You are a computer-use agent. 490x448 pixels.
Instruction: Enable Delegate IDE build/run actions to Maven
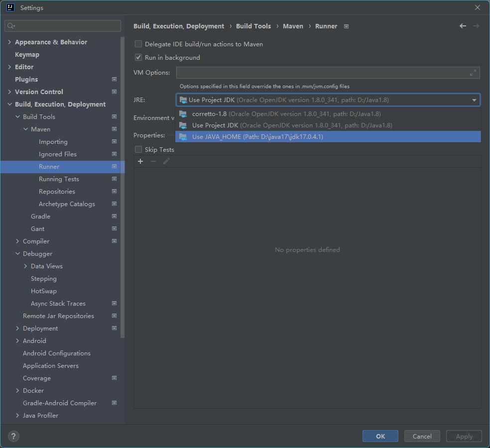[138, 44]
